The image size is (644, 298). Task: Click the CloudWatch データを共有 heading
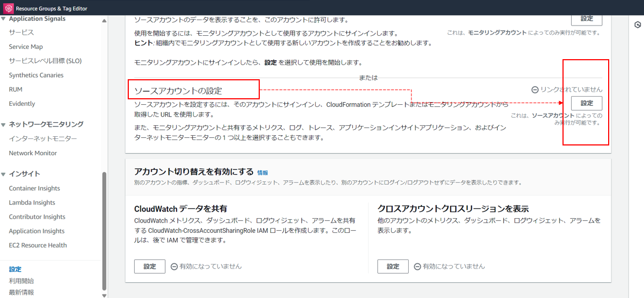(x=181, y=208)
